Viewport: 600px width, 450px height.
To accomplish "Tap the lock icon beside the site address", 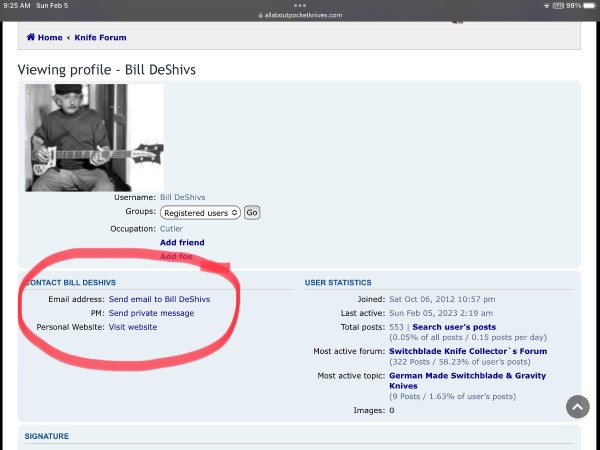I will 261,15.
